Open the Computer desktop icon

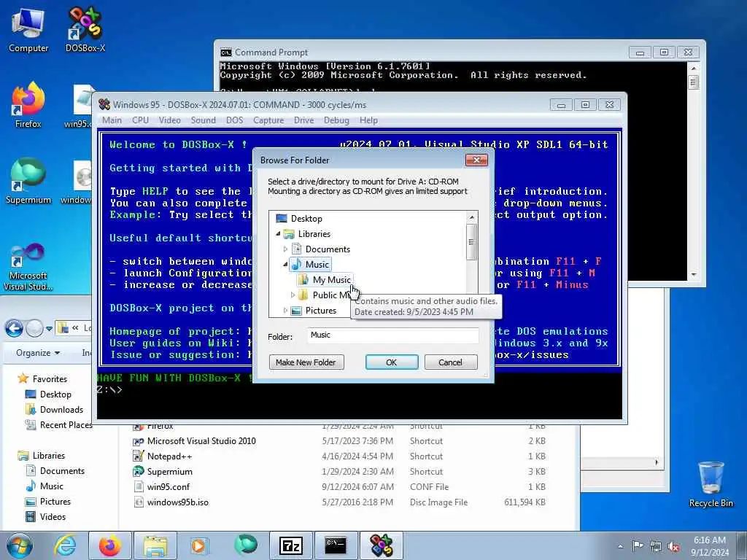pyautogui.click(x=28, y=30)
